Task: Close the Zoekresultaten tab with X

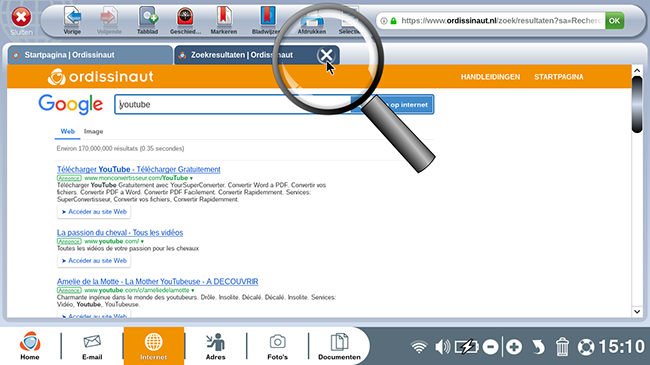Action: 326,55
